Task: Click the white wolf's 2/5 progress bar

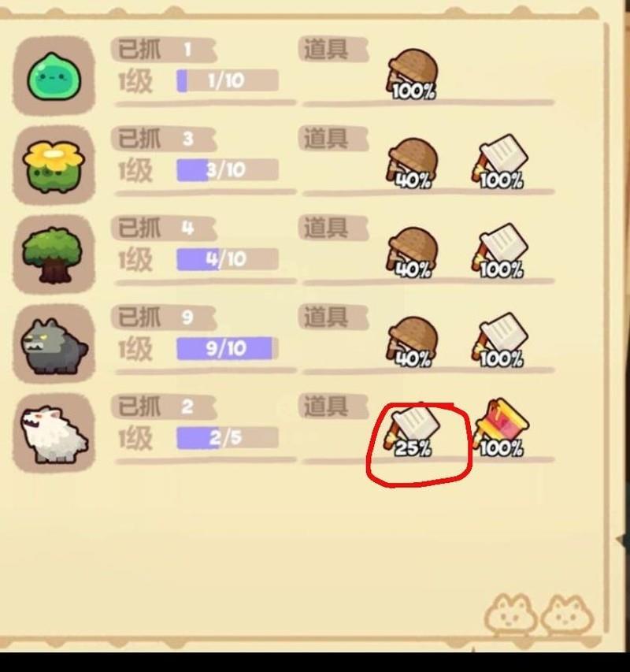Action: 228,437
